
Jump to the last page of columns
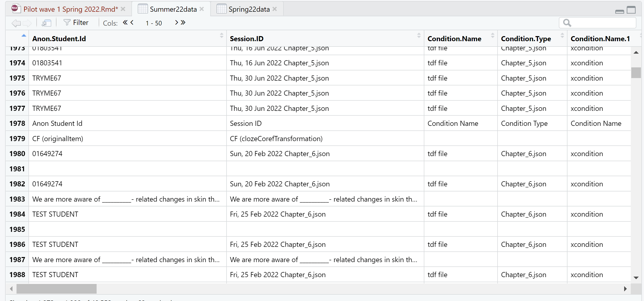coord(184,22)
